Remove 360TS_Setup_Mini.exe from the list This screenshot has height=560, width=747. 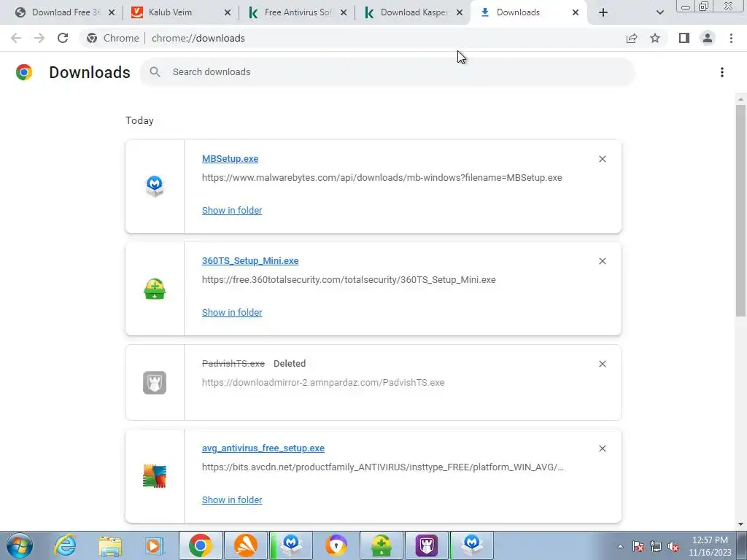point(602,261)
